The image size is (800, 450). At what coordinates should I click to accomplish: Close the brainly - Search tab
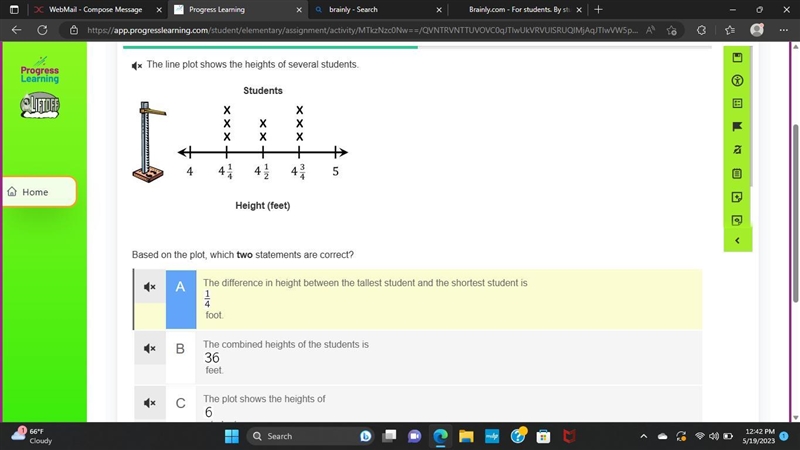point(439,10)
